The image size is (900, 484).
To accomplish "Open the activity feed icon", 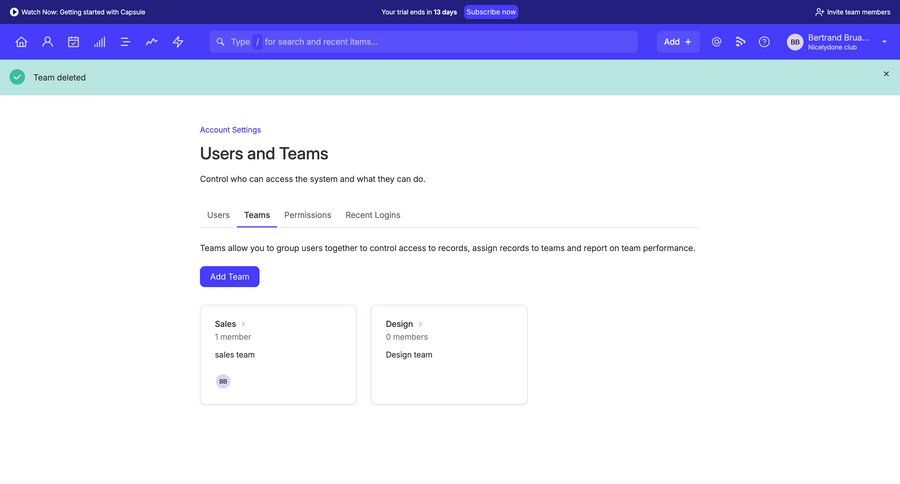I will coord(741,42).
